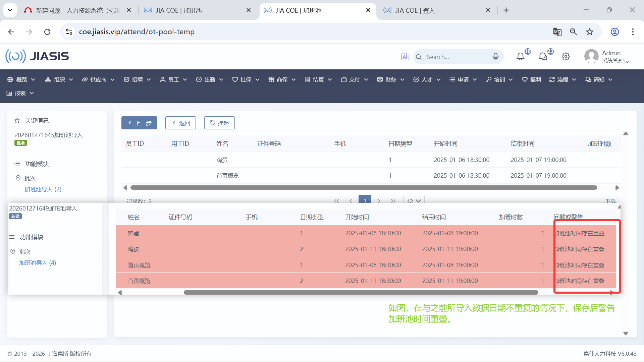Bookmark this page with star icon
The image size is (644, 362).
(x=590, y=32)
